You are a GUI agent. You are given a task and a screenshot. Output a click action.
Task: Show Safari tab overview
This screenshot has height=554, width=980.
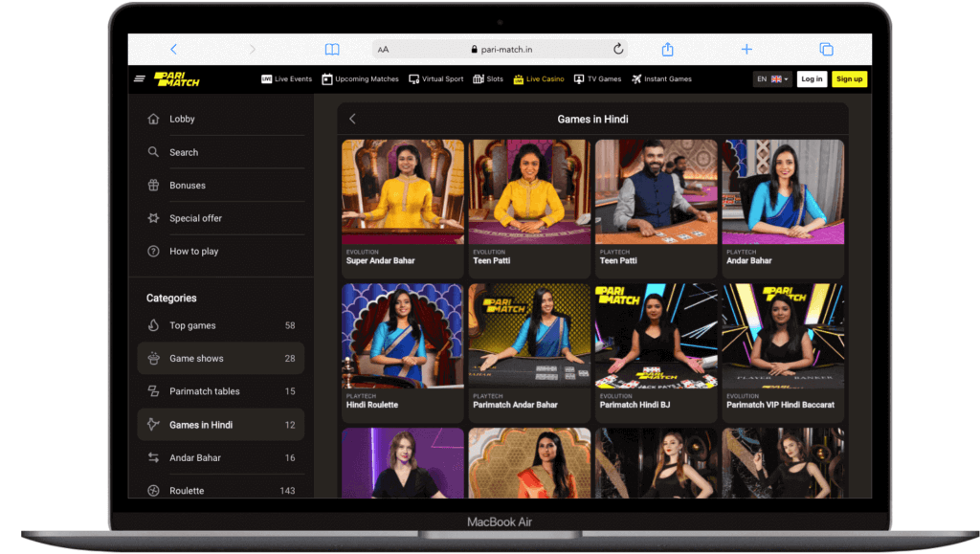pos(826,49)
